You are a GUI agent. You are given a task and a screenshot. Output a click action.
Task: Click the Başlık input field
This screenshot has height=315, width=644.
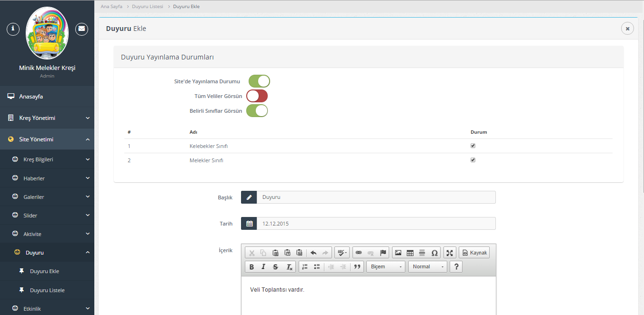click(x=376, y=197)
